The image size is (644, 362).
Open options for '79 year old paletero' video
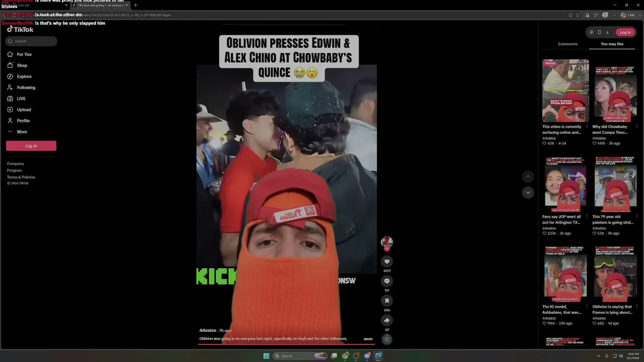[x=636, y=217]
